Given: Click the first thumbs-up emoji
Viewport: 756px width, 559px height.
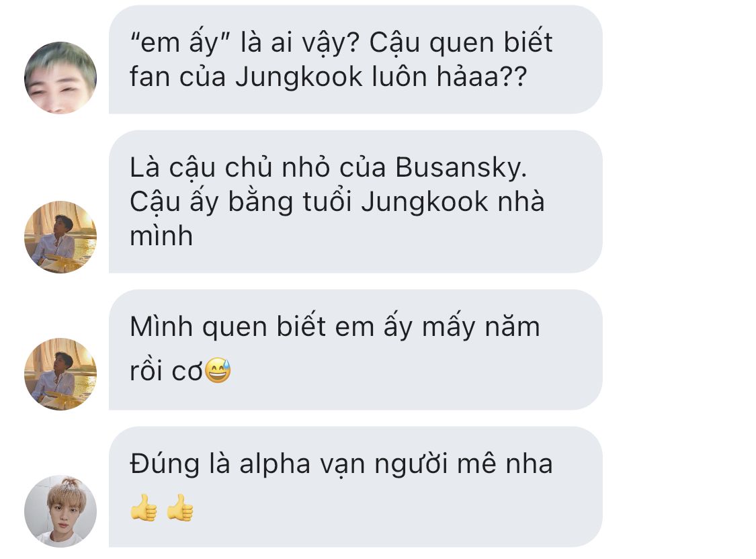Looking at the screenshot, I should click(144, 507).
